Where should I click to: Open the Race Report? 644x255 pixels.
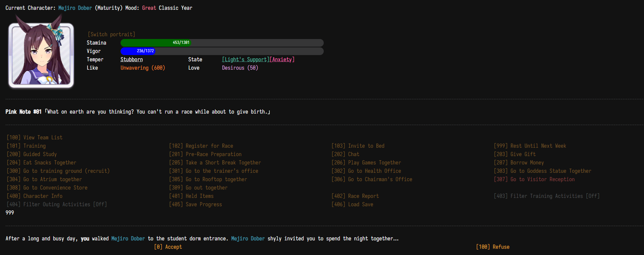[x=355, y=196]
